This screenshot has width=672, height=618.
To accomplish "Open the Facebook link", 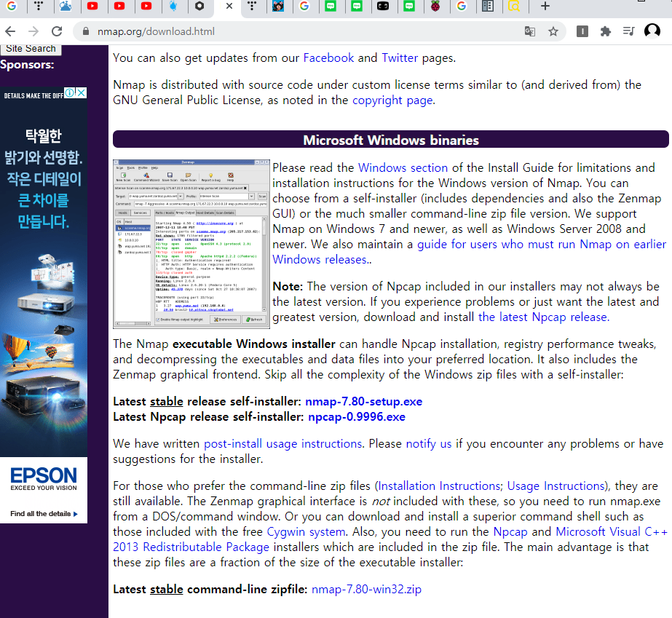I will tap(328, 58).
